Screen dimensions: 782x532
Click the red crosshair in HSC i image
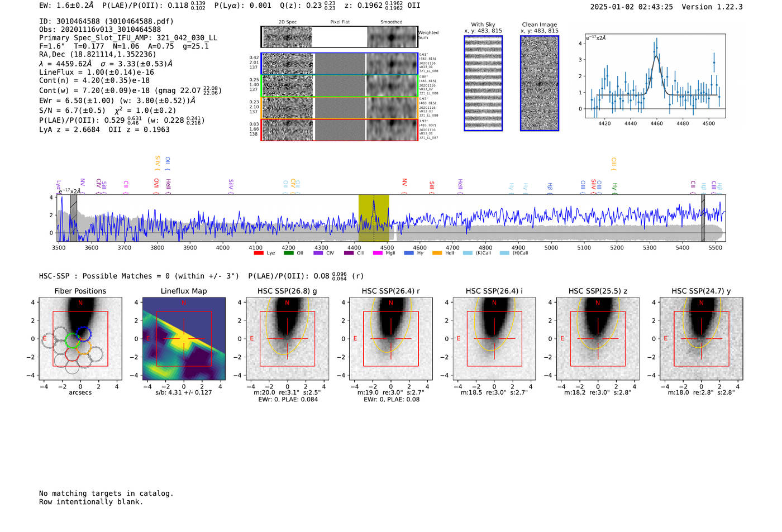494,338
